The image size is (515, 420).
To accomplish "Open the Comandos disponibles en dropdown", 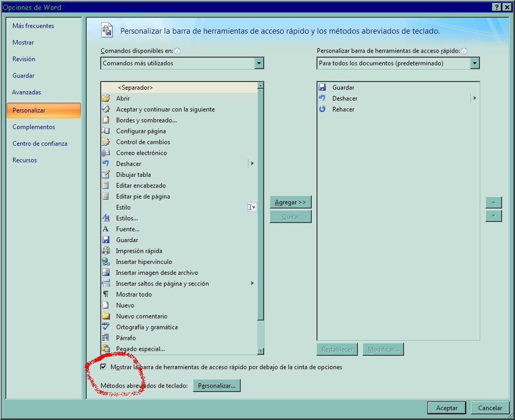I will click(x=259, y=63).
